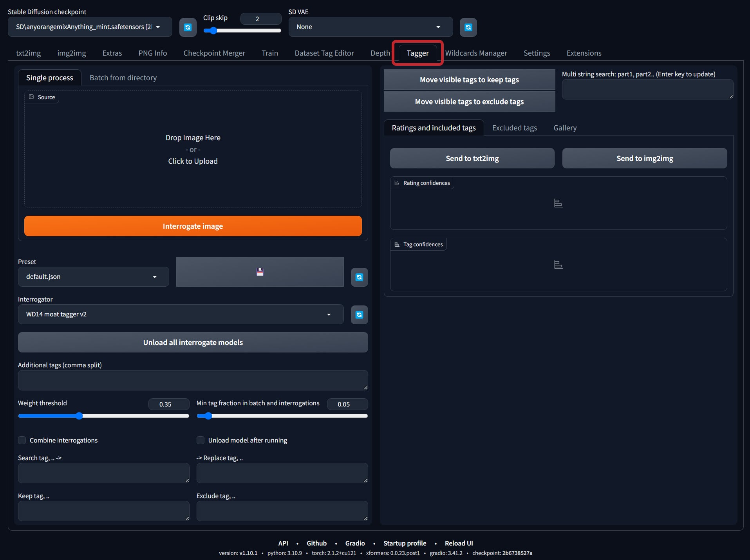Switch to Batch from directory tab
This screenshot has width=750, height=560.
click(x=123, y=78)
